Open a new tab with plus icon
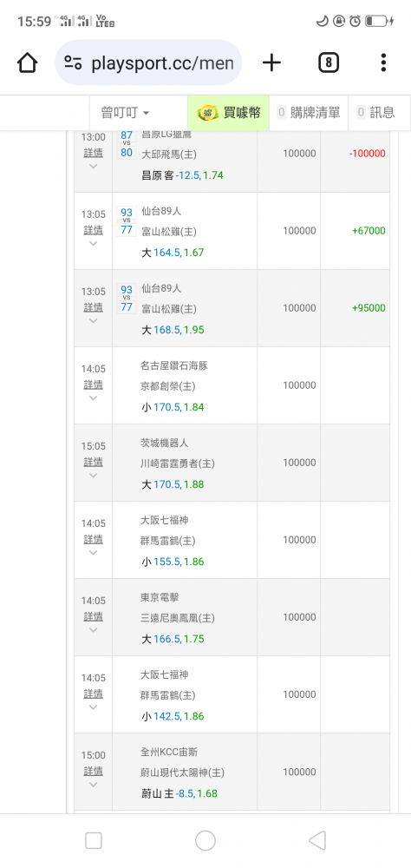The image size is (411, 868). [x=271, y=62]
